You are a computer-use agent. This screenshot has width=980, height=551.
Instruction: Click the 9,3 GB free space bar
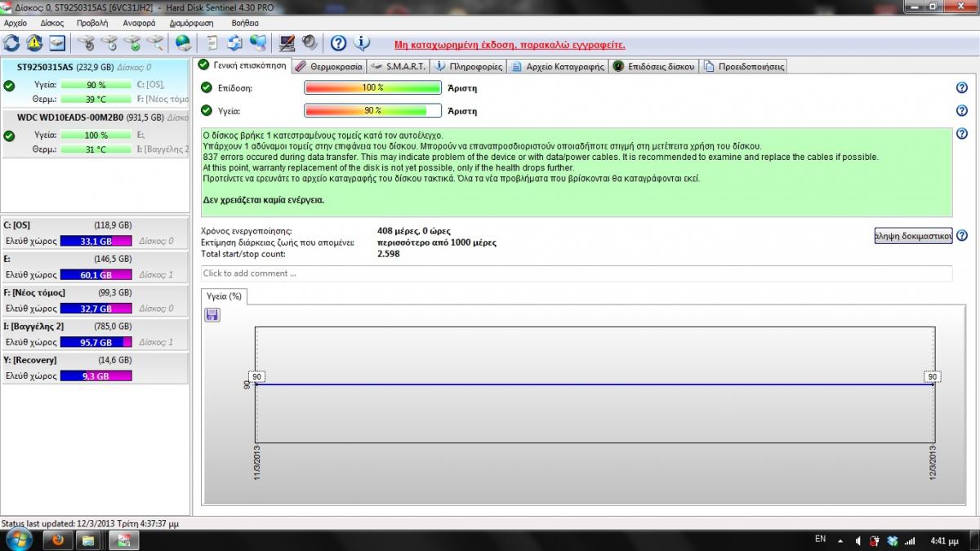96,375
